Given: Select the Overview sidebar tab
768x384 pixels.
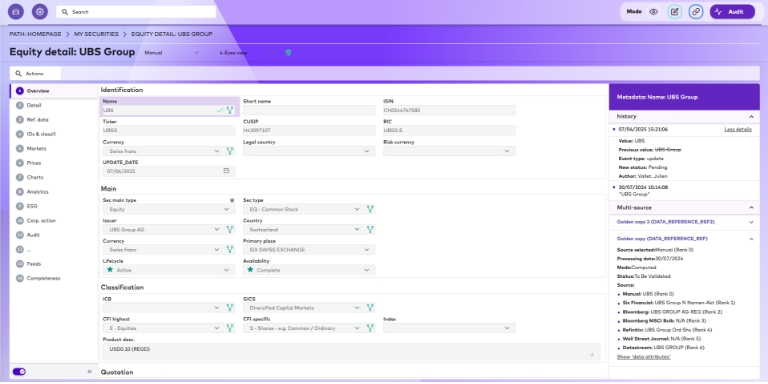Looking at the screenshot, I should point(54,91).
